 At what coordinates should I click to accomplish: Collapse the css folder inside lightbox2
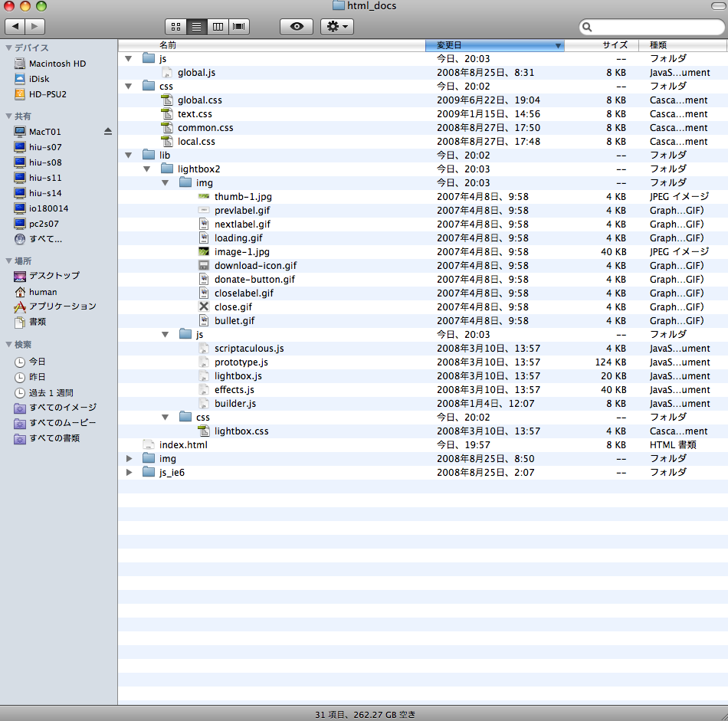(166, 418)
